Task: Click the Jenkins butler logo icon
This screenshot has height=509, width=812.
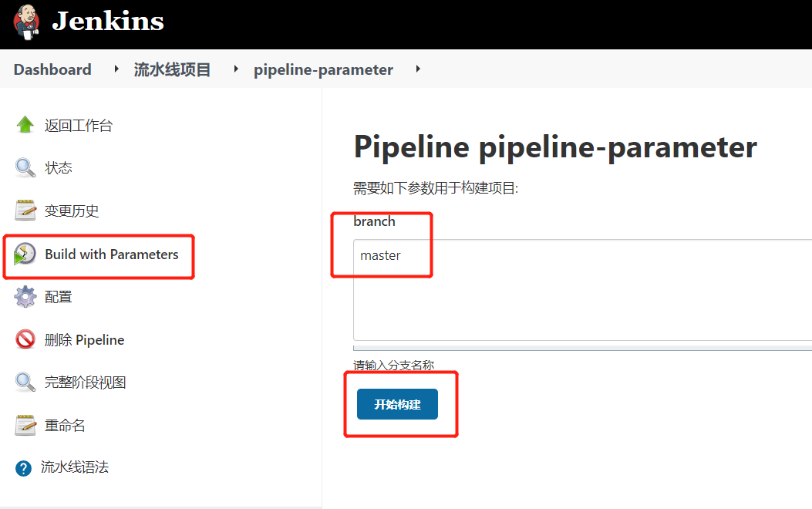Action: (26, 22)
